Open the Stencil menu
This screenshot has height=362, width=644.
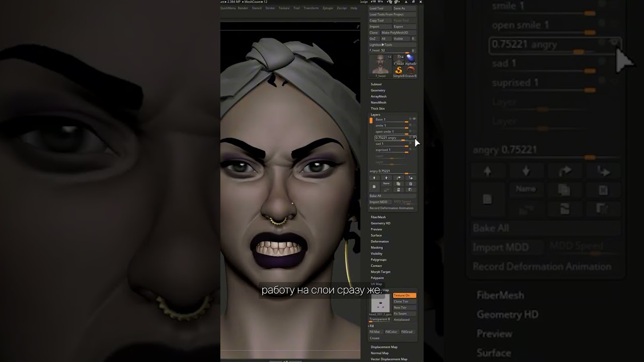257,8
